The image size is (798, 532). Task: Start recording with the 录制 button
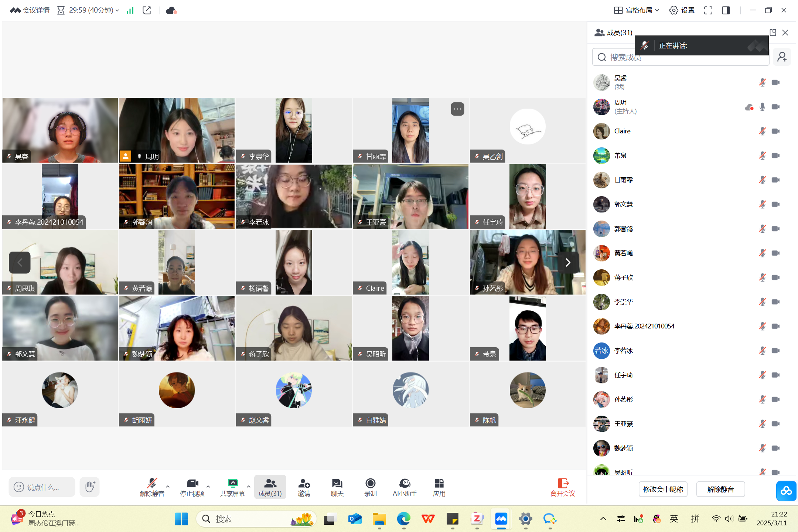(x=370, y=487)
